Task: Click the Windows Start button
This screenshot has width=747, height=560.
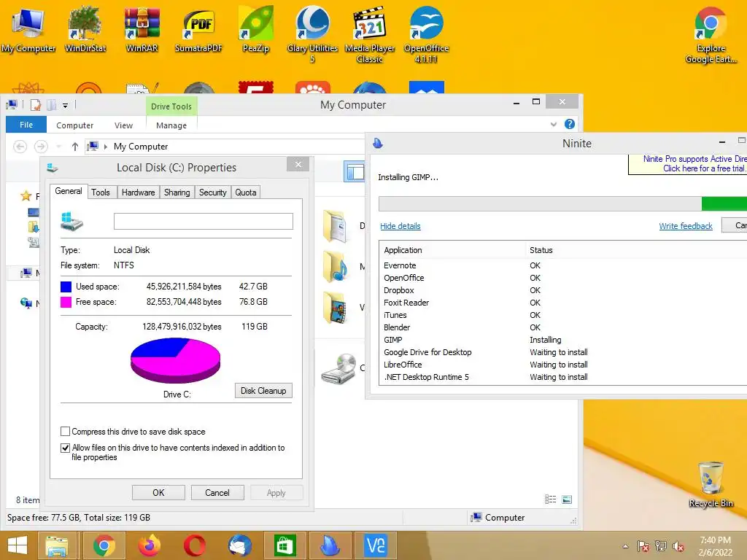Action: tap(18, 545)
